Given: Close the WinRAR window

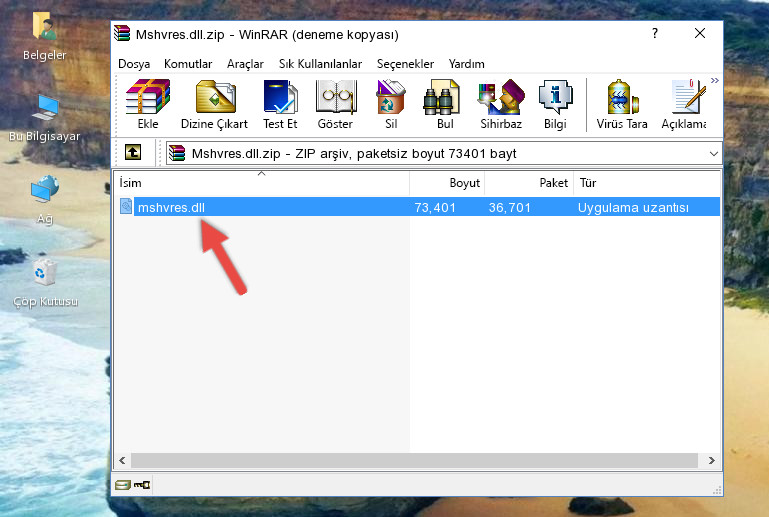Looking at the screenshot, I should pyautogui.click(x=700, y=33).
